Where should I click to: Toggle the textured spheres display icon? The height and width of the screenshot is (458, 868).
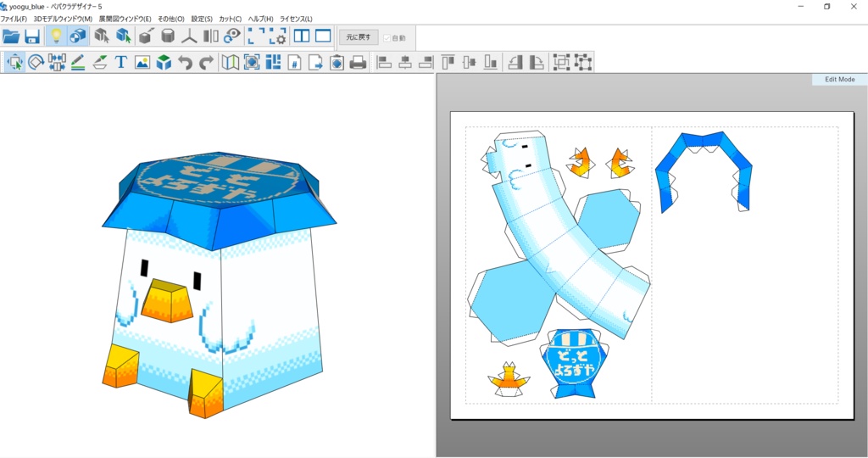[x=77, y=36]
